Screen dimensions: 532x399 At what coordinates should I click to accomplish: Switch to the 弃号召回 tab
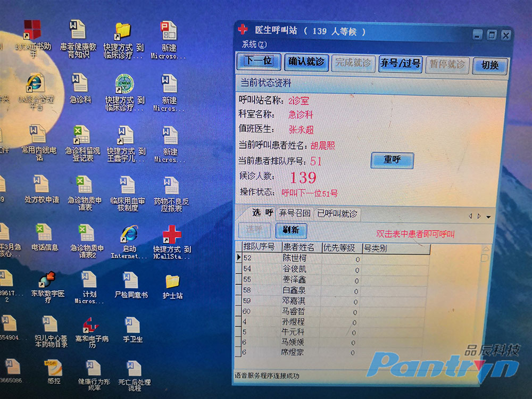coord(295,213)
